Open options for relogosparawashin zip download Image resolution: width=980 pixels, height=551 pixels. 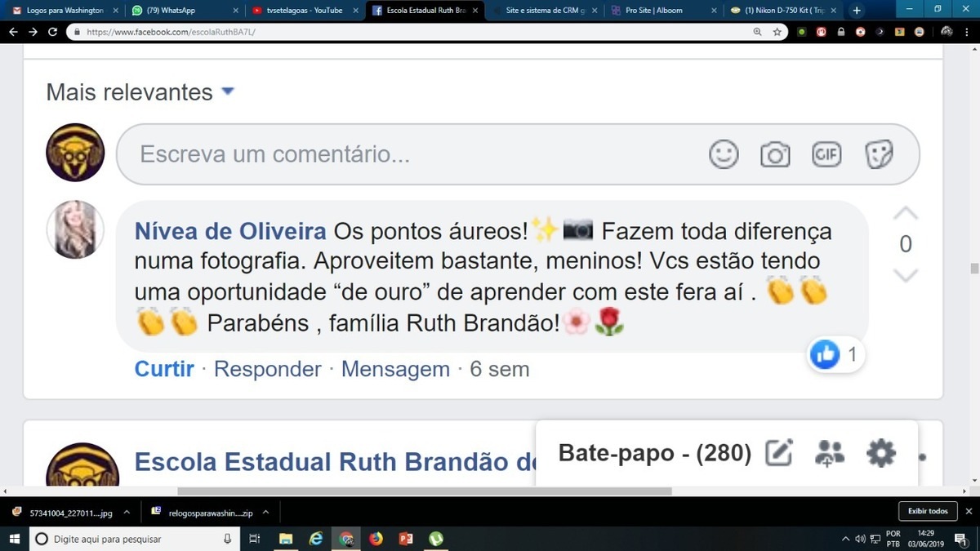click(x=265, y=513)
